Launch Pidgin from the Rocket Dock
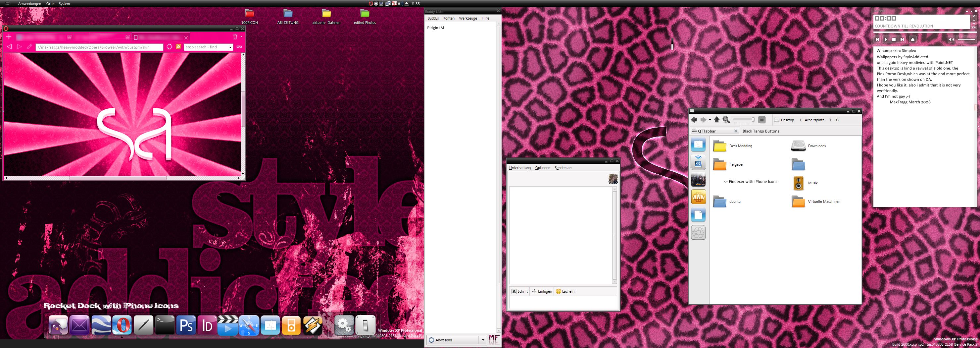The height and width of the screenshot is (348, 980). click(58, 325)
